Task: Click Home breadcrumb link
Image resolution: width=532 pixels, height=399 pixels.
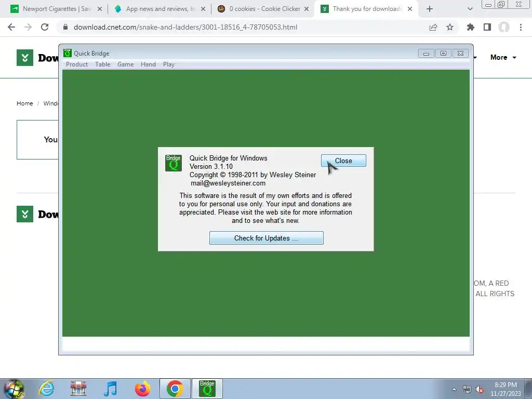Action: (x=25, y=103)
